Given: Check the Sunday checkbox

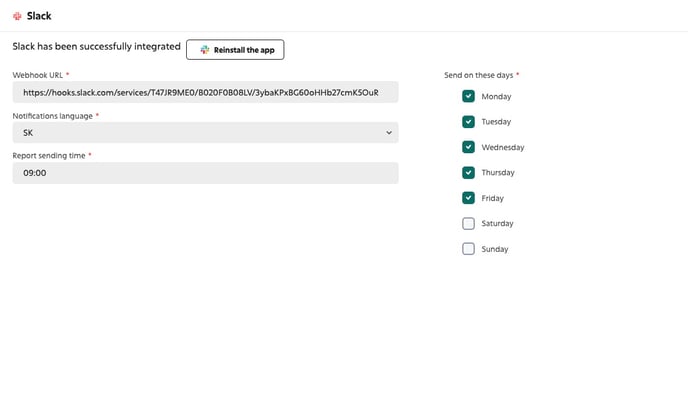Looking at the screenshot, I should point(468,249).
